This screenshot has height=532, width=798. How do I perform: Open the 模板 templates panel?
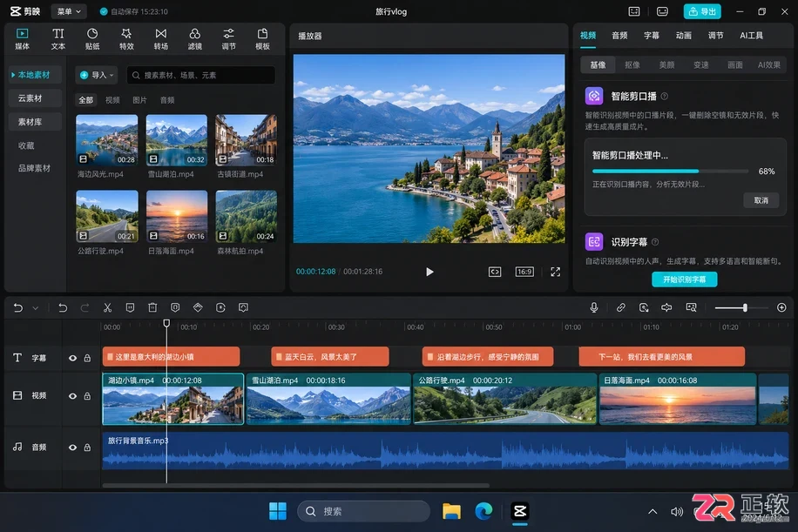(x=262, y=39)
